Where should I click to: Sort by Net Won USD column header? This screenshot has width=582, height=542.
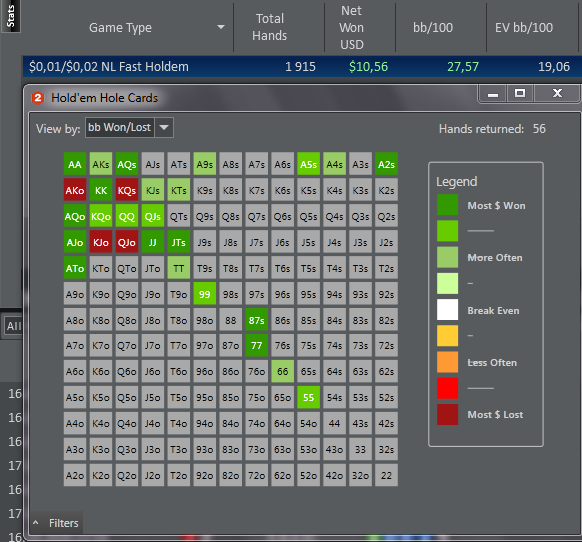click(x=352, y=27)
